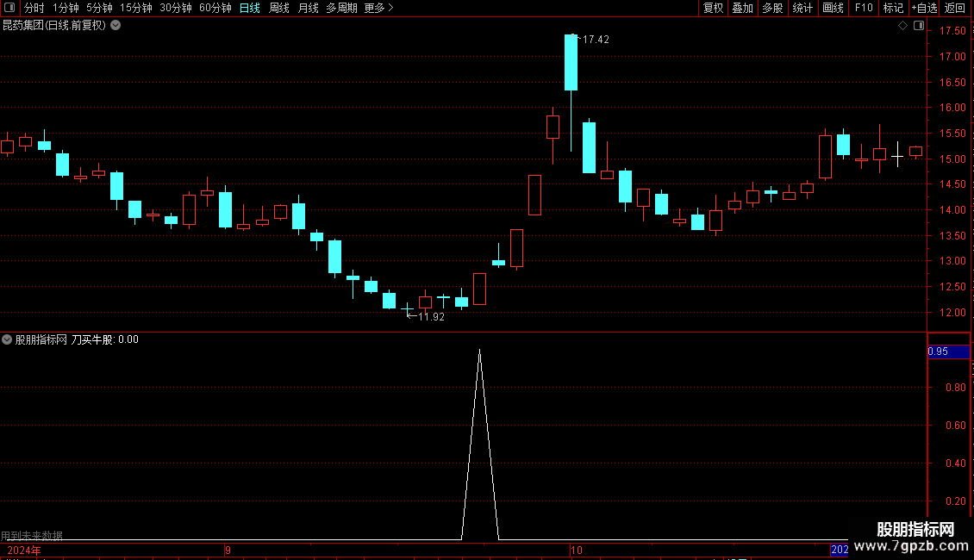Open 多周期 multi-period view
The height and width of the screenshot is (560, 974).
(341, 8)
